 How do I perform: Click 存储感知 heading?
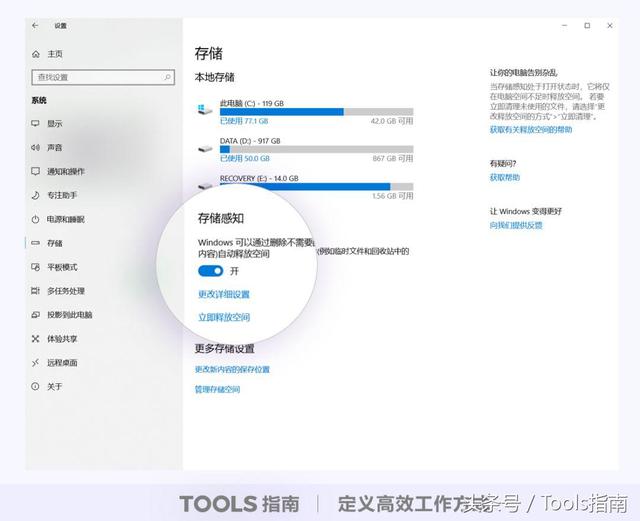point(221,218)
